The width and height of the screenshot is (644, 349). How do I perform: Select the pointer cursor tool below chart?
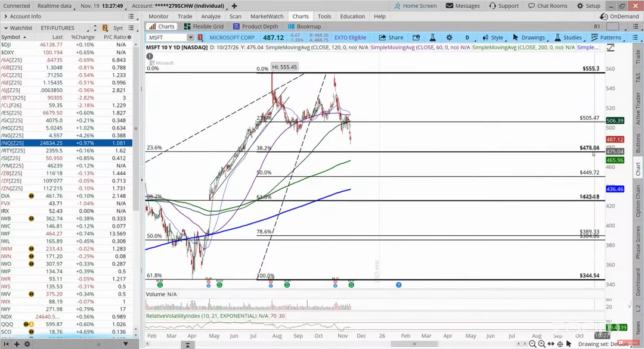[x=569, y=344]
